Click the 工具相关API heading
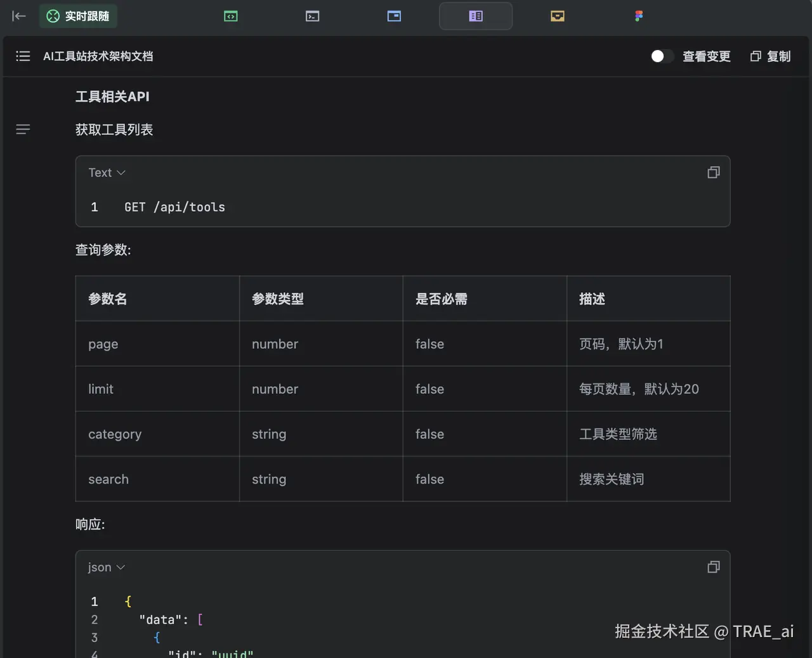The height and width of the screenshot is (658, 812). 112,96
